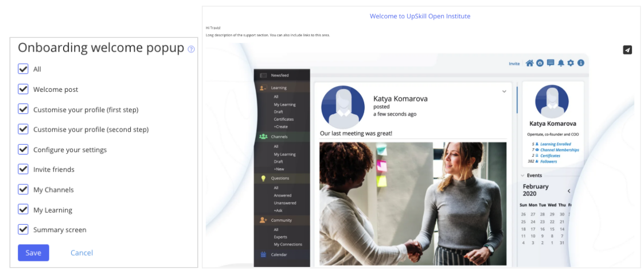Select date 16 in the calendar
The image size is (644, 274).
pos(542,229)
